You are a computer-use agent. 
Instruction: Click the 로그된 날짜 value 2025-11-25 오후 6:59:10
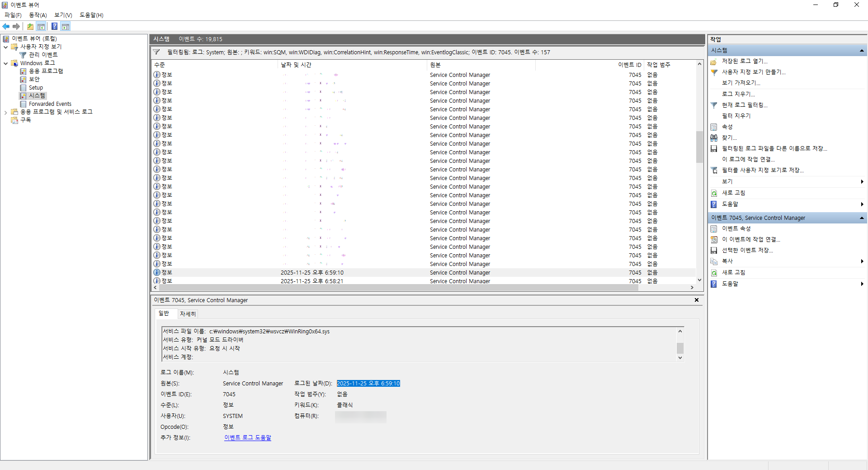click(x=368, y=384)
